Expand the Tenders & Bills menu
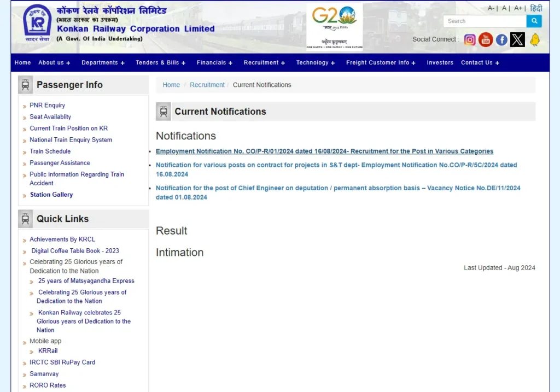This screenshot has width=560, height=392. (160, 63)
